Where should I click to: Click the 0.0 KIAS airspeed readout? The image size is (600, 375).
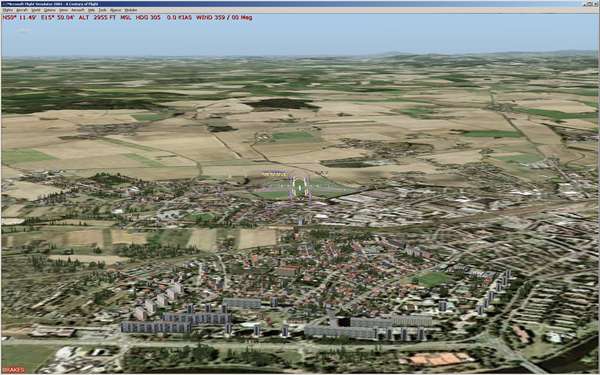[x=179, y=18]
